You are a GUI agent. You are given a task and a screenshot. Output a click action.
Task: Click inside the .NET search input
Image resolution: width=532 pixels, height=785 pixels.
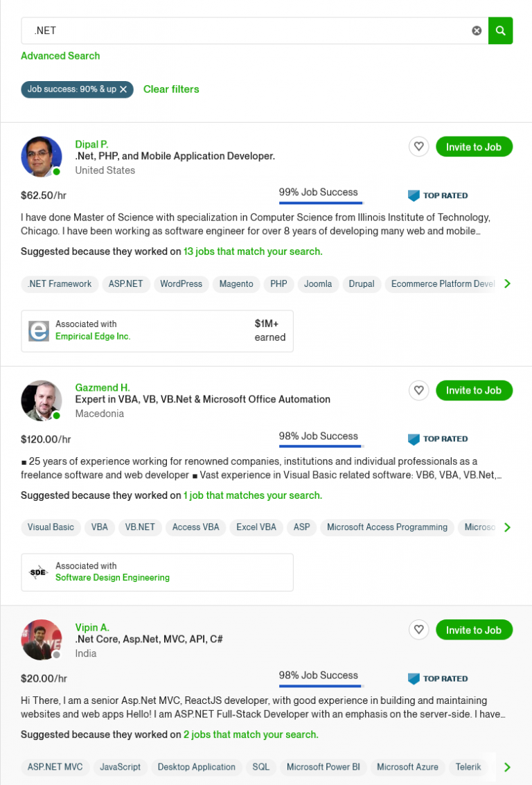click(208, 30)
